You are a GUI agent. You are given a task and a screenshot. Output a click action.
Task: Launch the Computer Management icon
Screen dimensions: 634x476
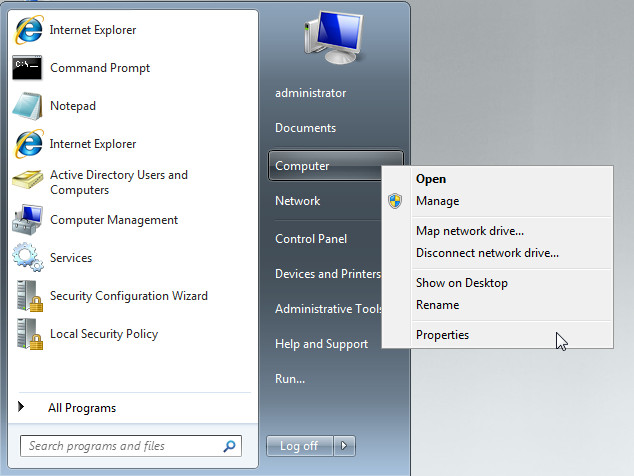tap(27, 220)
